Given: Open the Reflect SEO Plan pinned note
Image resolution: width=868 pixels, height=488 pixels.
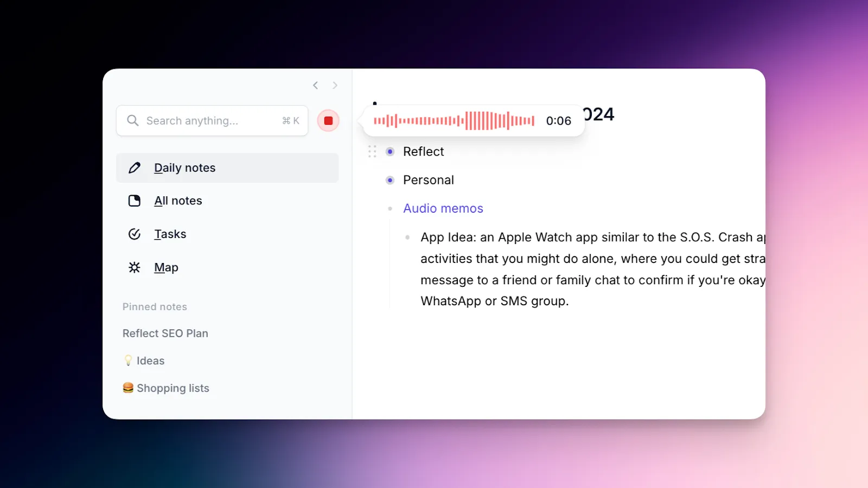Looking at the screenshot, I should (x=165, y=333).
